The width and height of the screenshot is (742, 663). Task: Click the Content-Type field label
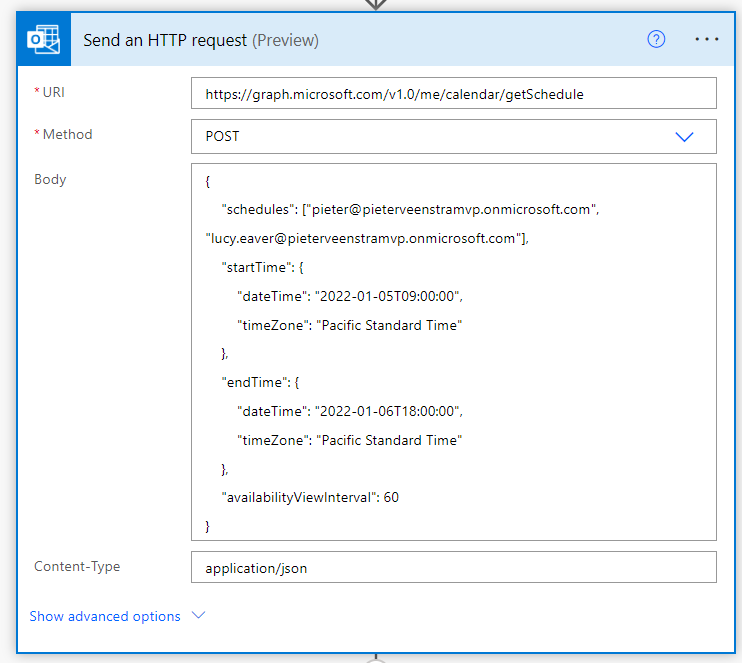(77, 566)
